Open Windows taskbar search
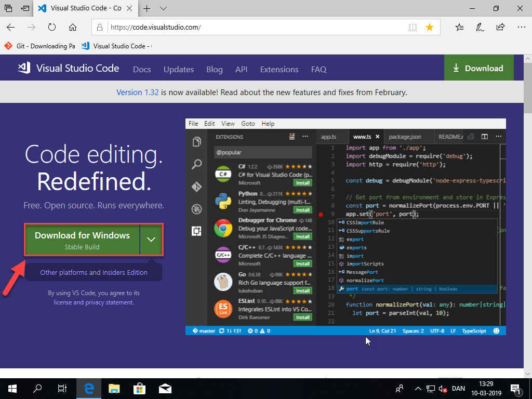Screen dimensions: 532x399 point(37,389)
